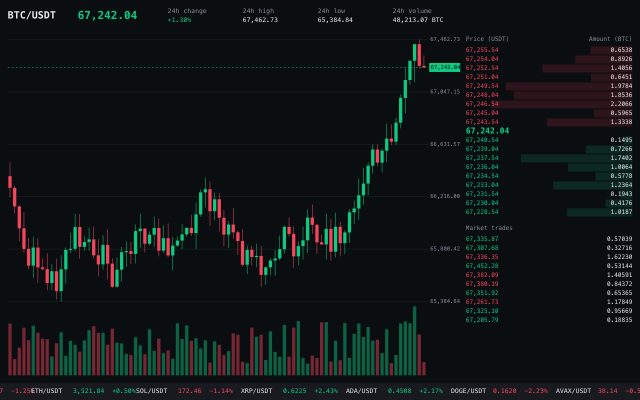
Task: Select ask price 67,245.04
Action: pyautogui.click(x=482, y=113)
